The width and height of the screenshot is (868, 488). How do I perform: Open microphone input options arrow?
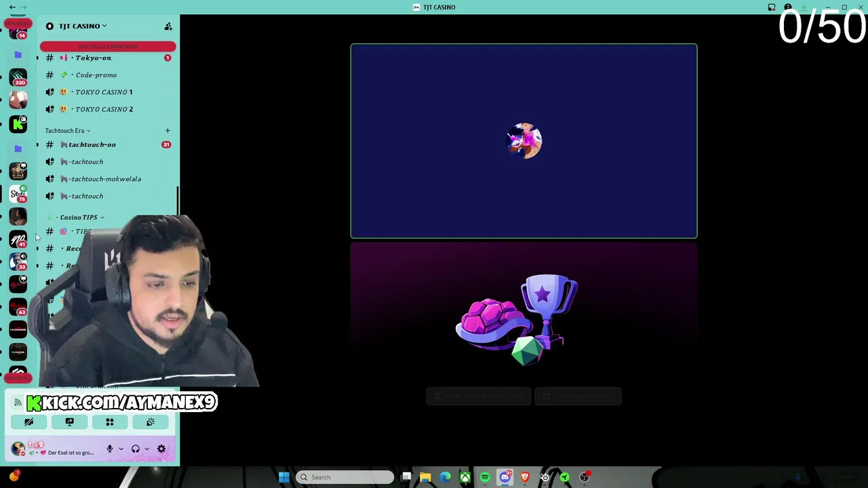click(121, 449)
